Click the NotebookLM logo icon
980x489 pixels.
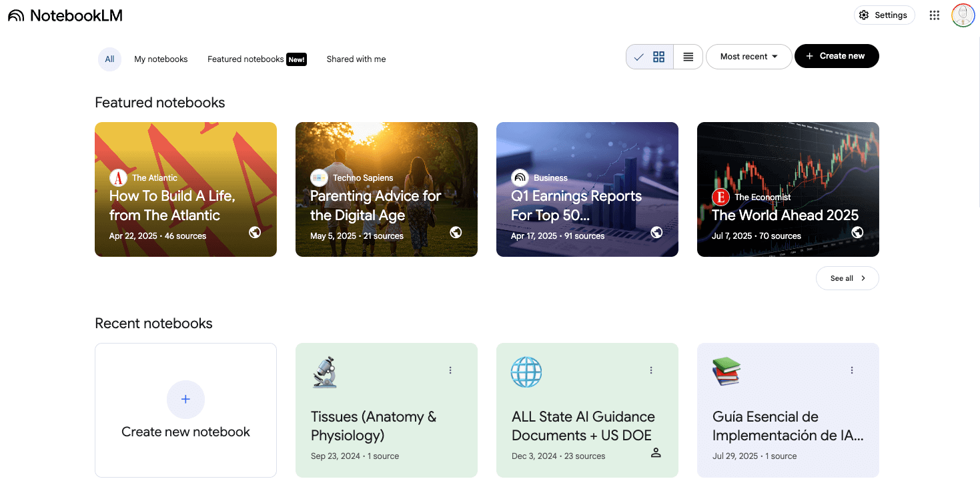[x=16, y=15]
